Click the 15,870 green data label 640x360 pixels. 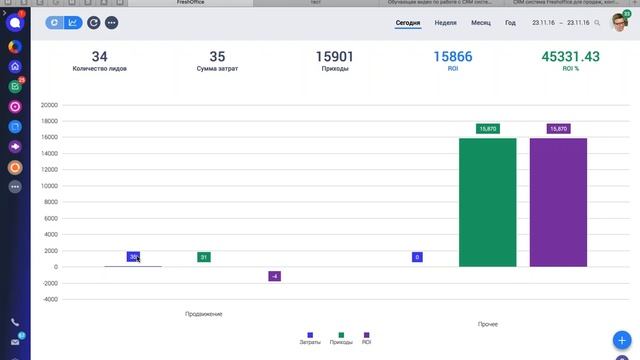pyautogui.click(x=488, y=129)
